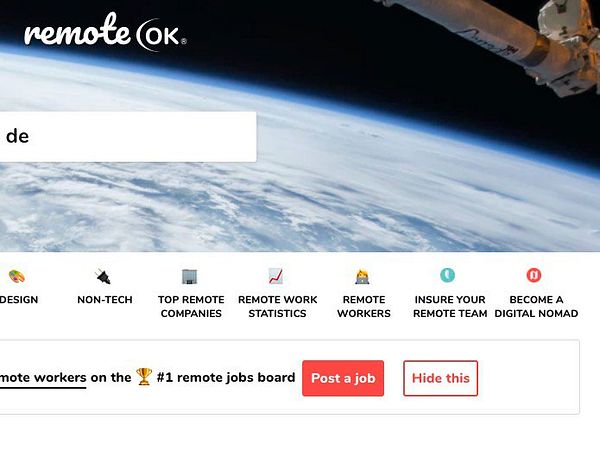
Task: Open the Top Remote Companies building icon
Action: click(x=190, y=276)
